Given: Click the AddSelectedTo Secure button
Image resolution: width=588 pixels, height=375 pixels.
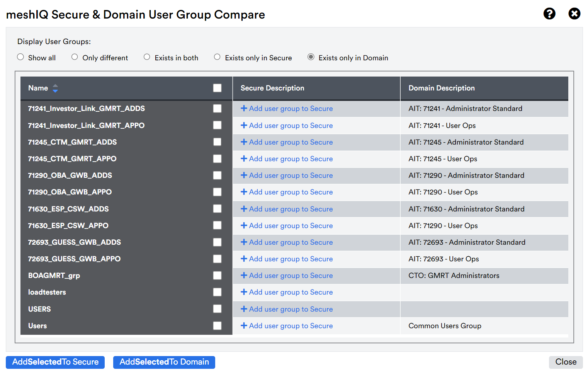Looking at the screenshot, I should coord(55,362).
